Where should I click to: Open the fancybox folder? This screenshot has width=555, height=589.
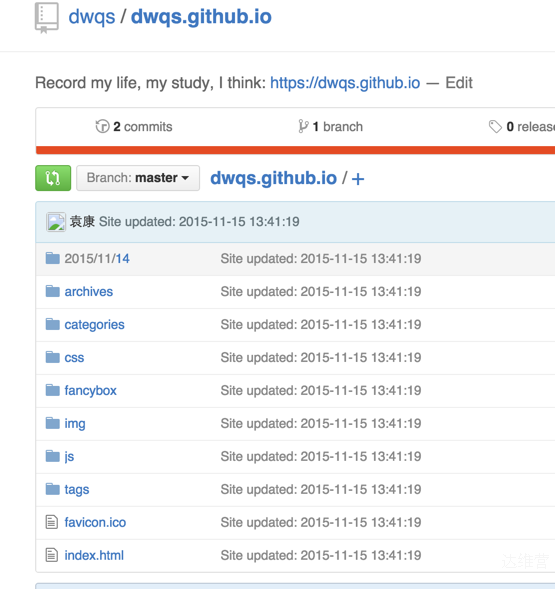coord(91,391)
